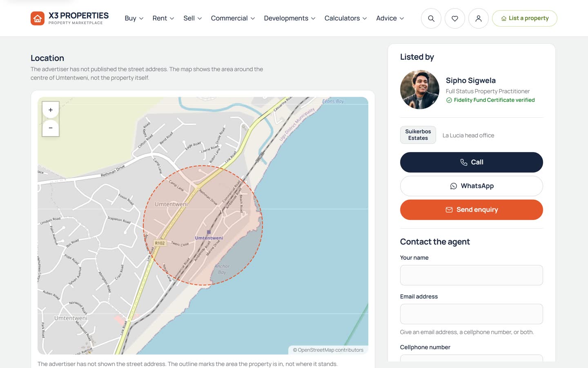Click the X3 Properties house logo
Image resolution: width=588 pixels, height=368 pixels.
(38, 18)
